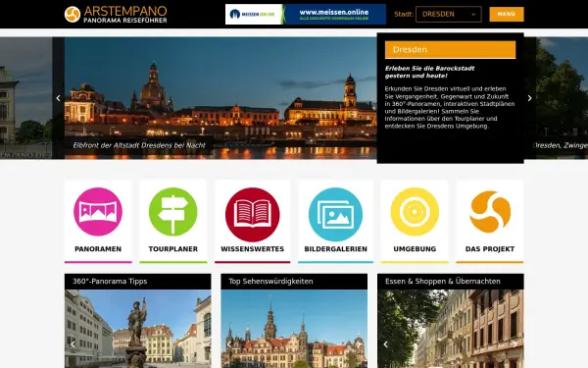Click the partially visible Zwinger slide on the right
Screen dimensions: 588x368
click(562, 98)
